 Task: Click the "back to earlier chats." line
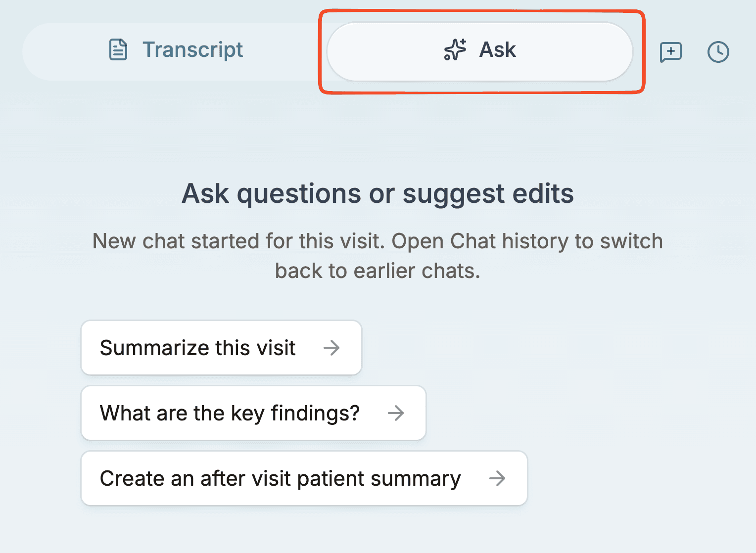[378, 271]
